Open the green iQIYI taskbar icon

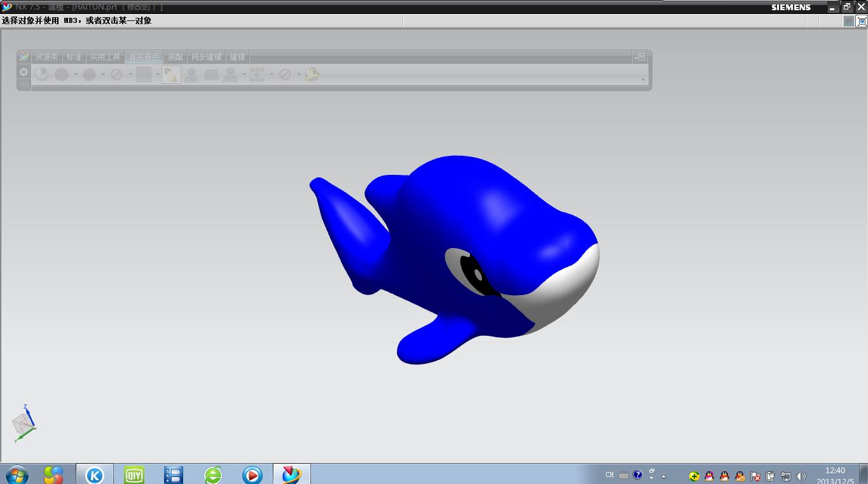pyautogui.click(x=134, y=474)
